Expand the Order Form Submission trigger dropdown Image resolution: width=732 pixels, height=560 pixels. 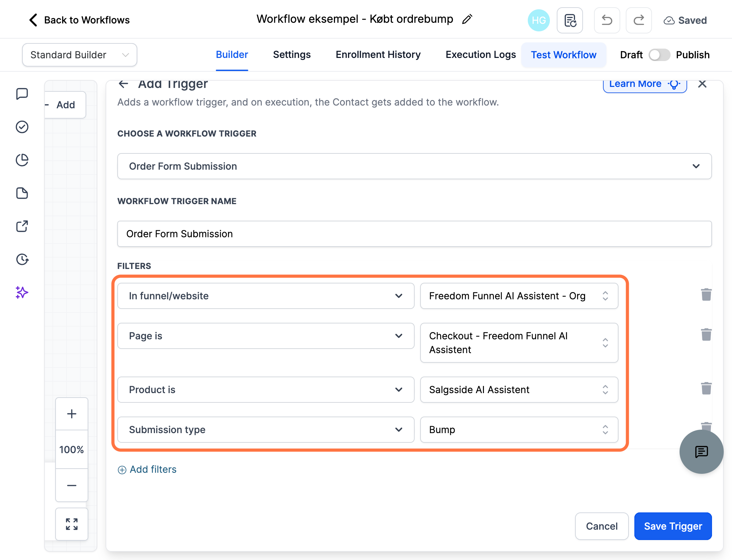click(x=414, y=166)
